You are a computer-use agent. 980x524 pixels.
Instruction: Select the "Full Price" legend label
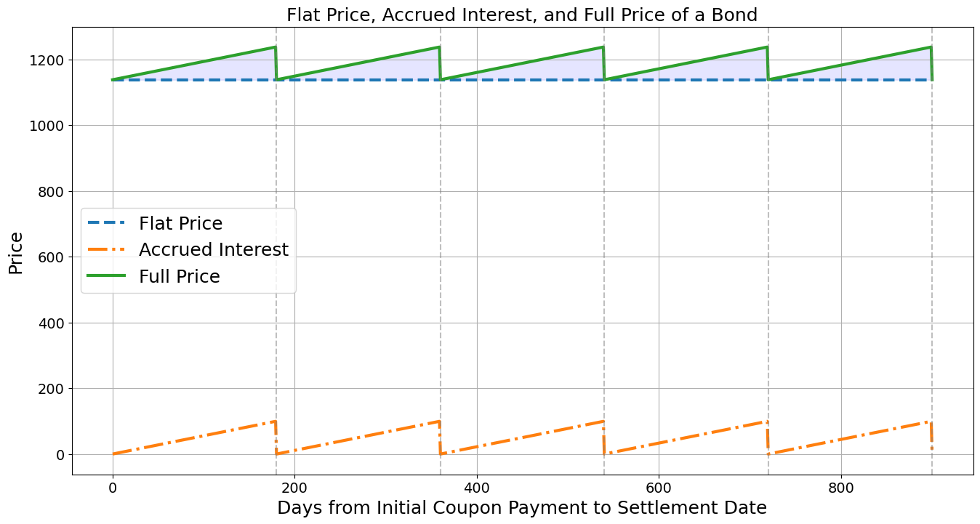pos(179,277)
